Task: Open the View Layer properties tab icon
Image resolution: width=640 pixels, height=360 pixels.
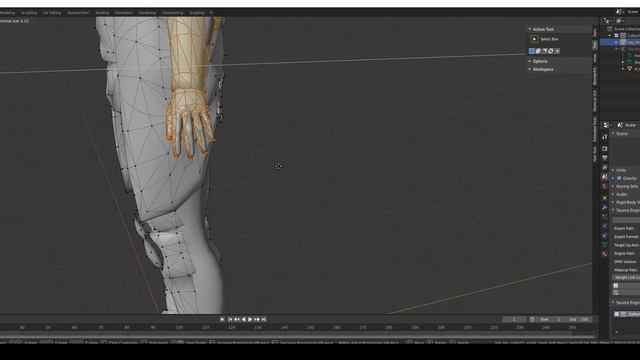Action: point(604,168)
